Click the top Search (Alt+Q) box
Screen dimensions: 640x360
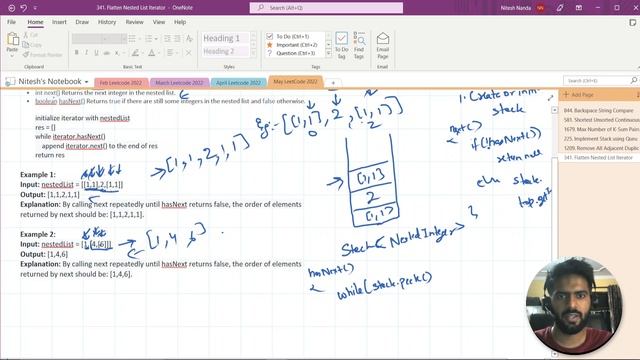coord(326,7)
